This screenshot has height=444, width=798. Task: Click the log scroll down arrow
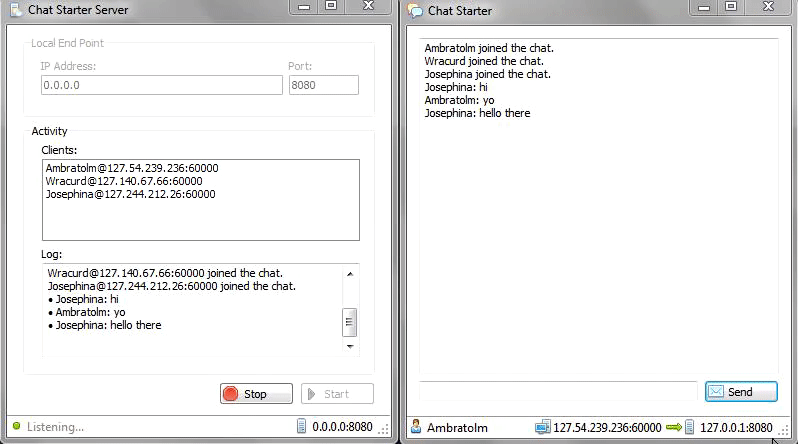point(350,347)
